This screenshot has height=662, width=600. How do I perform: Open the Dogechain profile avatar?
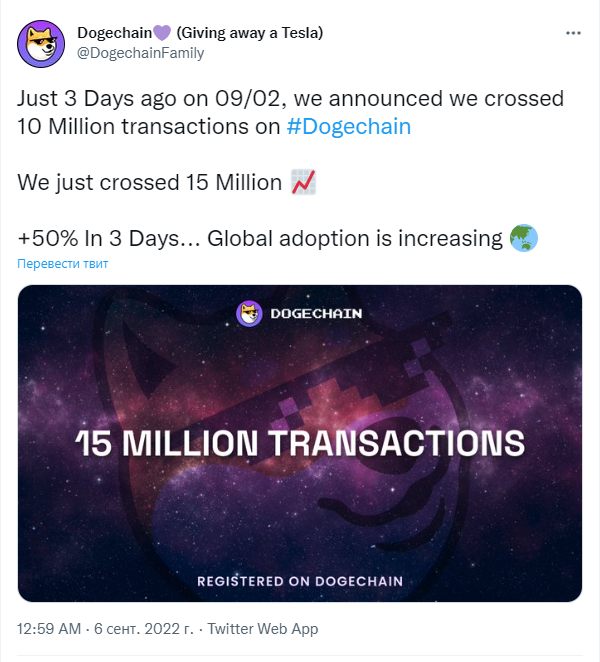pyautogui.click(x=41, y=44)
